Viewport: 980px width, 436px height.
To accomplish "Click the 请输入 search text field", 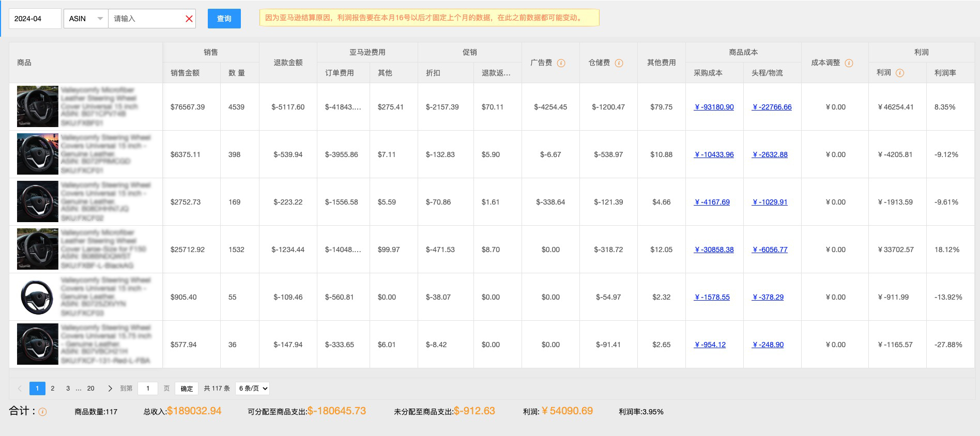I will [146, 19].
